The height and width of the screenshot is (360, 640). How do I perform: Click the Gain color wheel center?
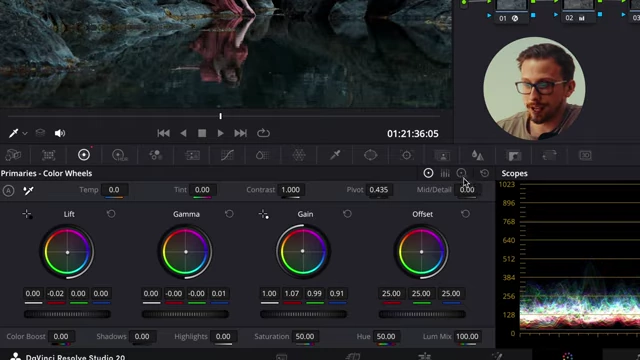(x=303, y=251)
